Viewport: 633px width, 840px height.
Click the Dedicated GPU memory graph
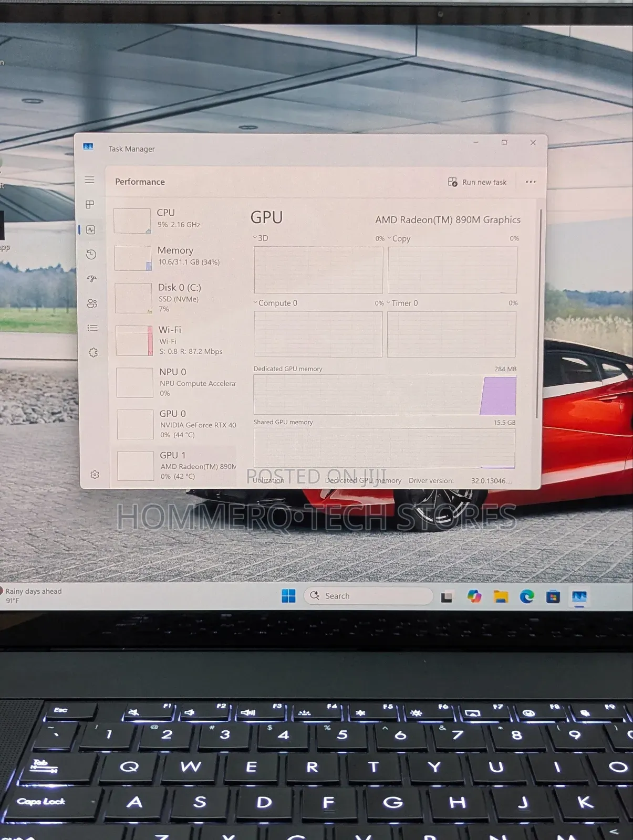tap(385, 395)
